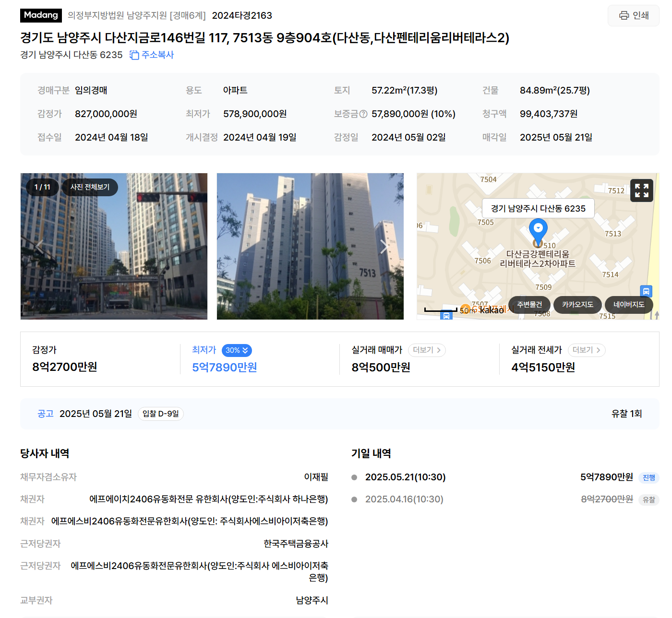Click 청구액 value 99,403,737원
The height and width of the screenshot is (618, 672).
[549, 114]
